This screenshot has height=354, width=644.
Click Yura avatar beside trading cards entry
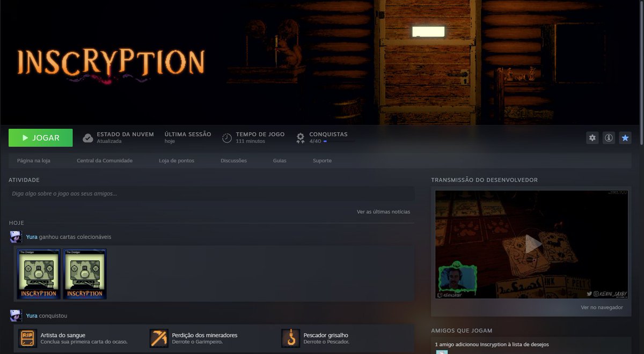(x=16, y=237)
